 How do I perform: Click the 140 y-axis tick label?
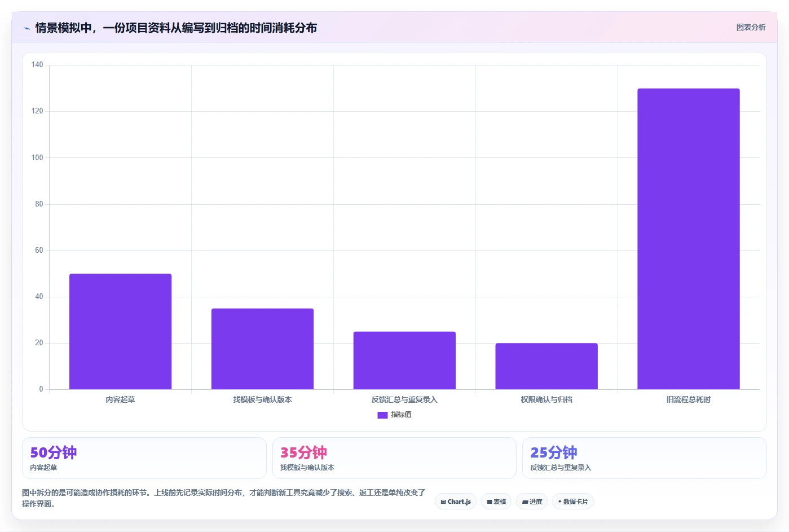coord(37,65)
